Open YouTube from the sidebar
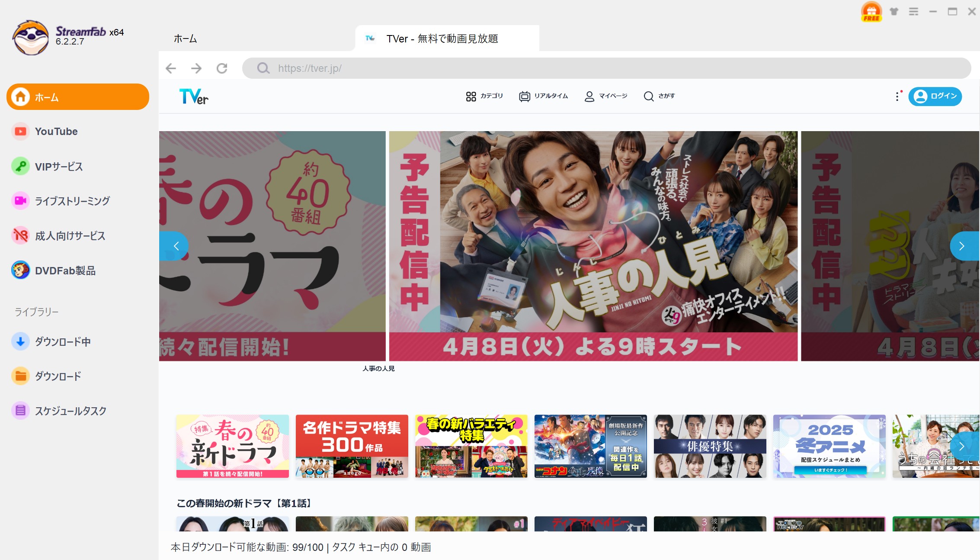 78,131
